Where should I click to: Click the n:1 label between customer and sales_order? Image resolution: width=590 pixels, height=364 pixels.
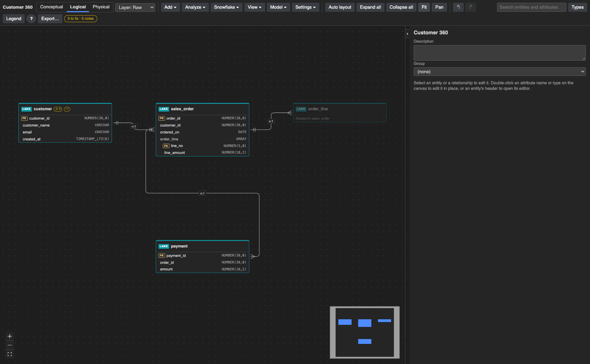point(134,127)
